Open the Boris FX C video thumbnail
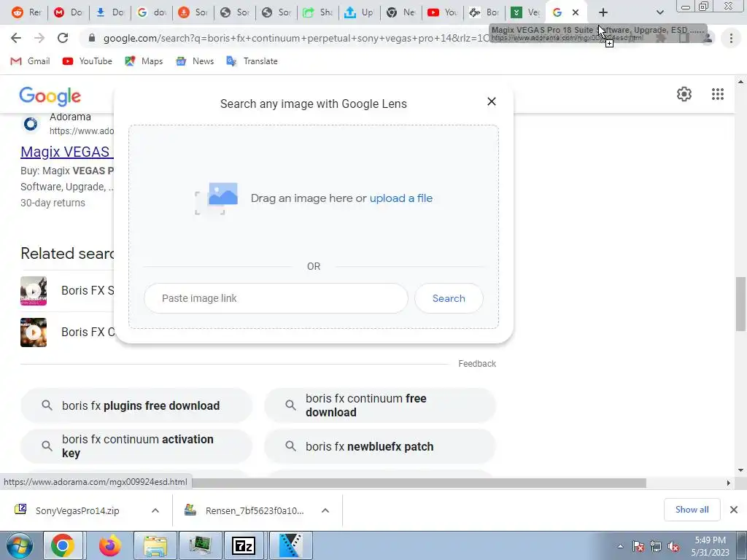 tap(34, 332)
